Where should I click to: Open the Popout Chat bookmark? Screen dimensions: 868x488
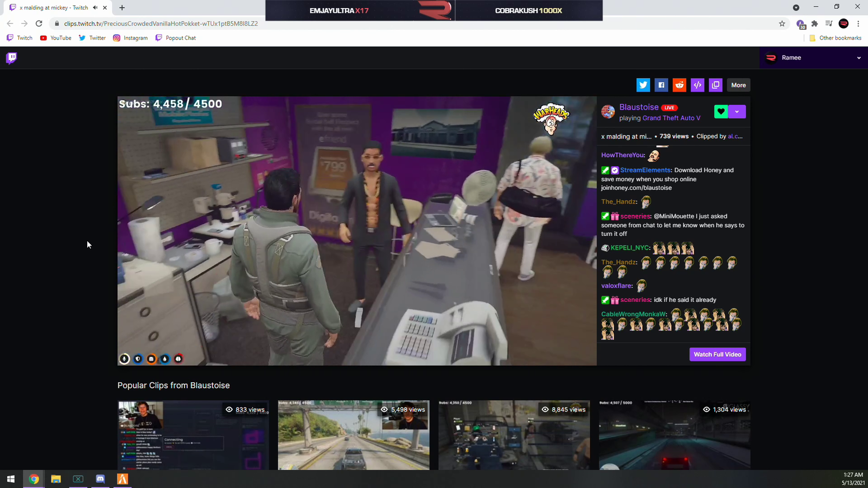pos(176,38)
